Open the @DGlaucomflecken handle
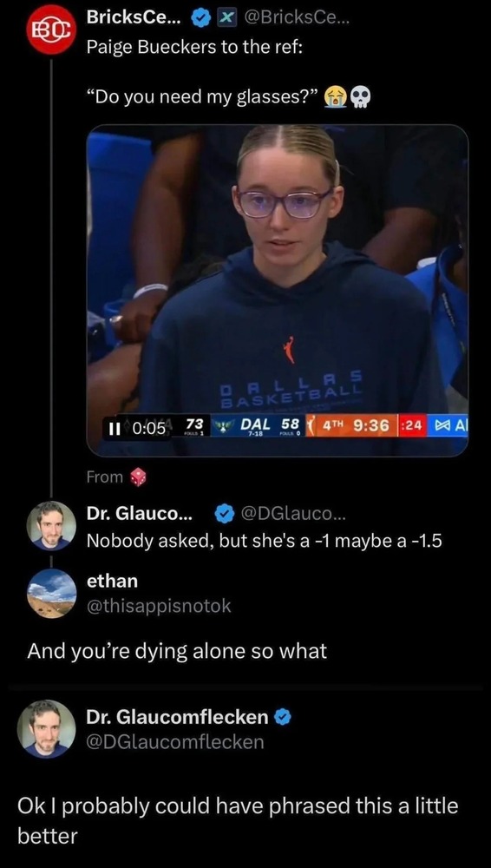Image resolution: width=491 pixels, height=868 pixels. 175,741
